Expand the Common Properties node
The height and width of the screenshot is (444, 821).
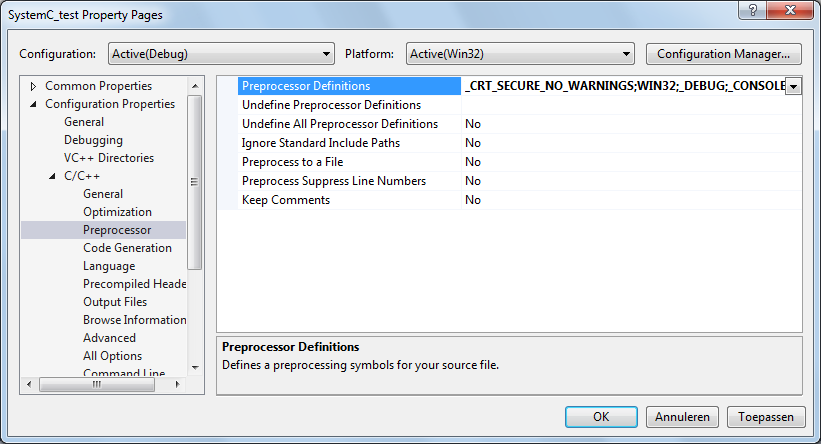pyautogui.click(x=33, y=86)
